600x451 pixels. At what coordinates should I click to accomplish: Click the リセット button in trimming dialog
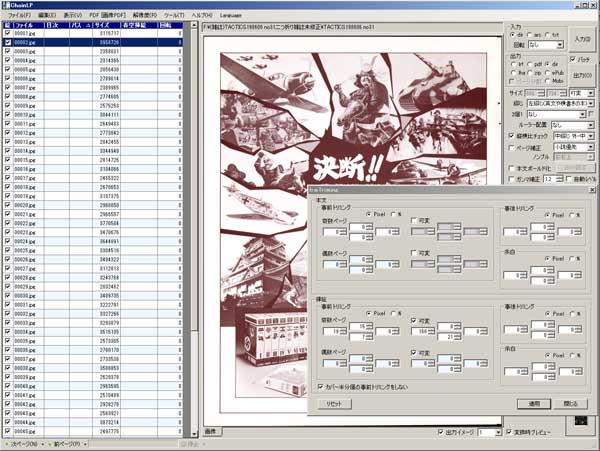[334, 404]
